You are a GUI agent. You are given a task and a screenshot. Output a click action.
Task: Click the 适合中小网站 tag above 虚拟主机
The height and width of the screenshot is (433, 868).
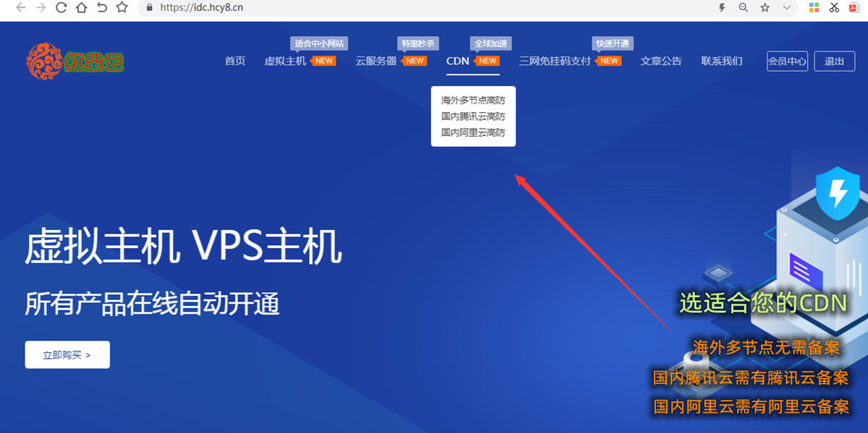(319, 43)
